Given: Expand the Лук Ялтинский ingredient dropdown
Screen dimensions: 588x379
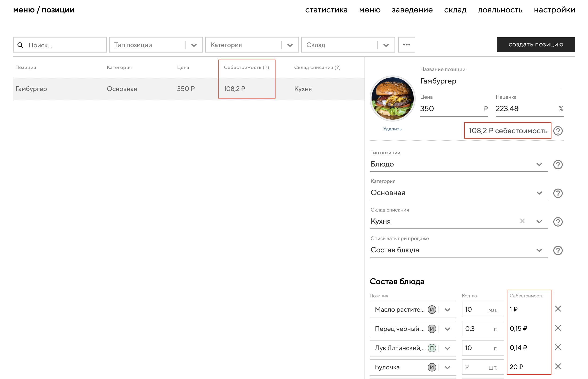Looking at the screenshot, I should [x=447, y=348].
